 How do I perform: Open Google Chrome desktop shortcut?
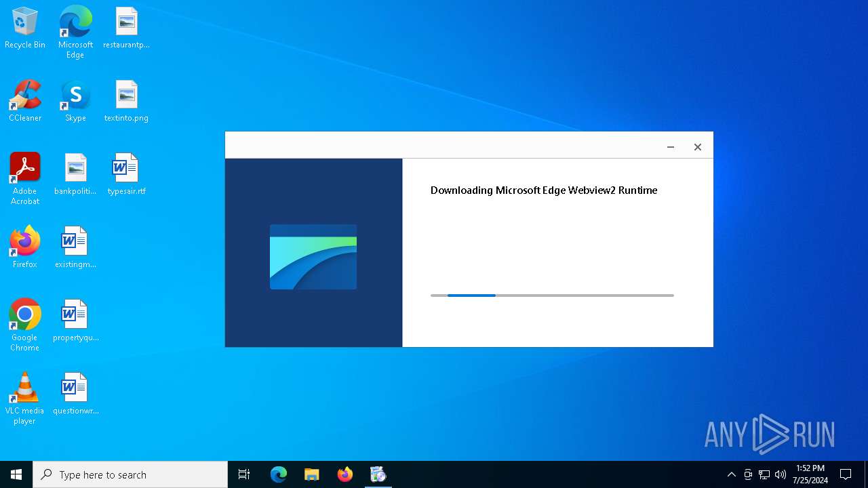25,325
